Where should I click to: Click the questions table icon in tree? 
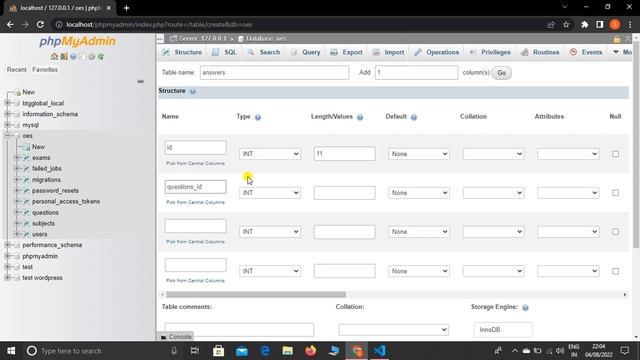tap(27, 213)
